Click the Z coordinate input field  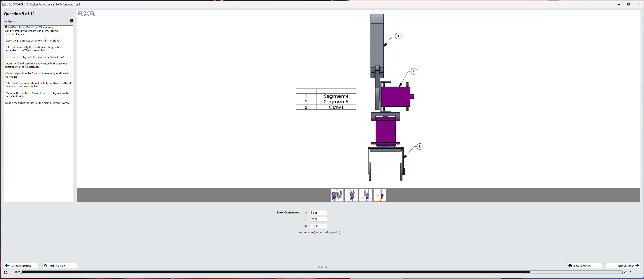(319, 226)
